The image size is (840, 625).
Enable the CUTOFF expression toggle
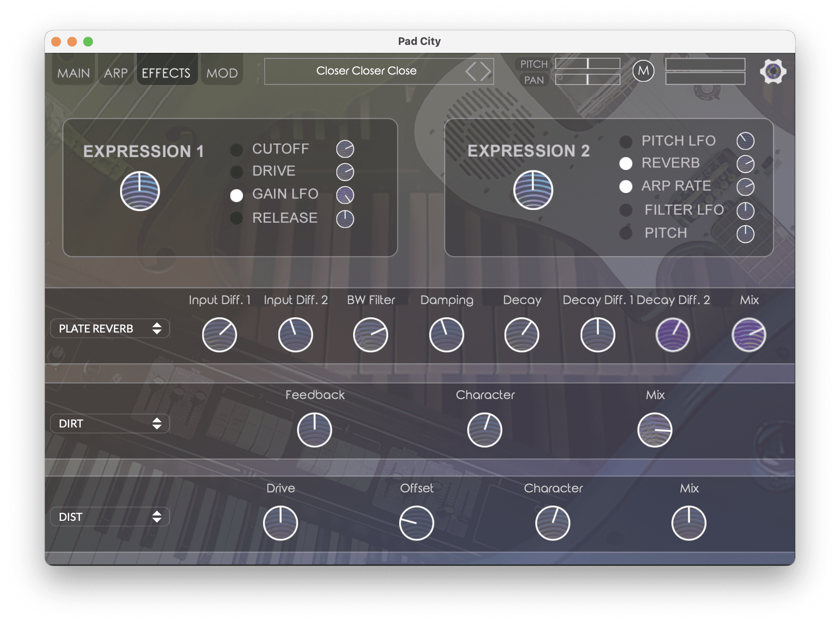point(237,150)
